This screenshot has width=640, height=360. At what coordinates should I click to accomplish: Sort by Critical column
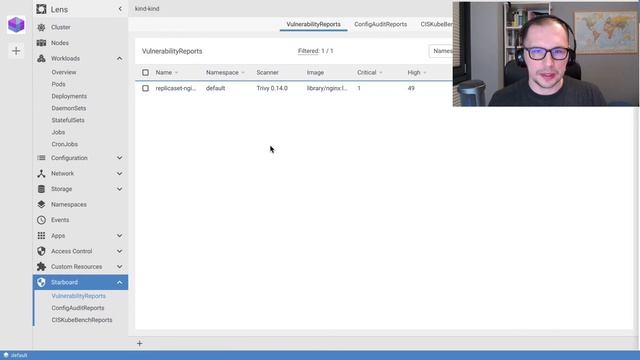coord(370,73)
